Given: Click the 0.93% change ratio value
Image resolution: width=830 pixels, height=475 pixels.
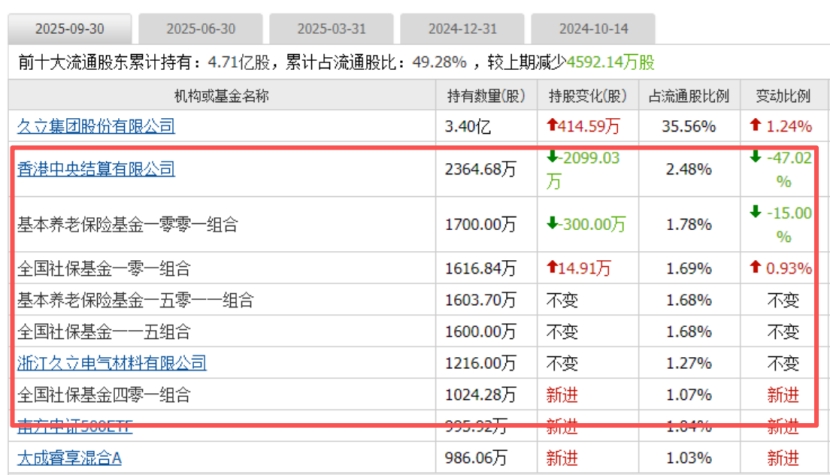Looking at the screenshot, I should click(x=781, y=268).
